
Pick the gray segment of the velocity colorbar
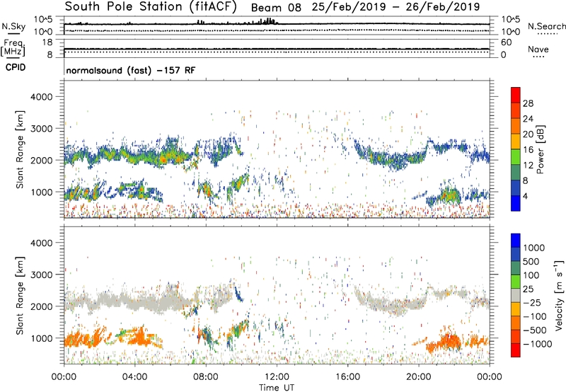[516, 295]
